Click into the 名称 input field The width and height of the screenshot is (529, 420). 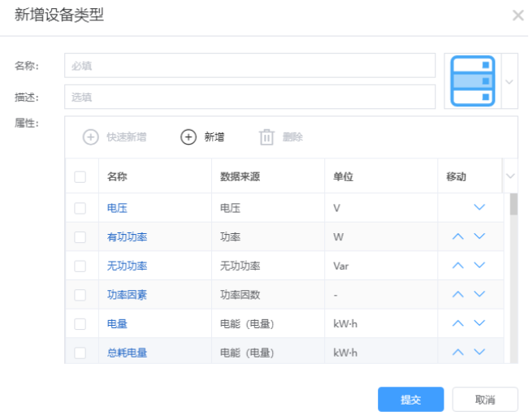tap(250, 66)
